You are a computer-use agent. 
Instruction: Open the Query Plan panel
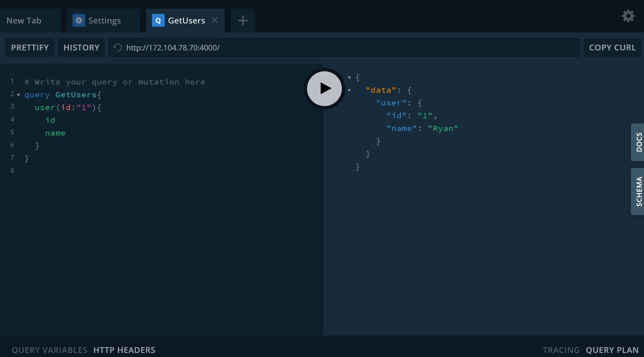(x=612, y=350)
